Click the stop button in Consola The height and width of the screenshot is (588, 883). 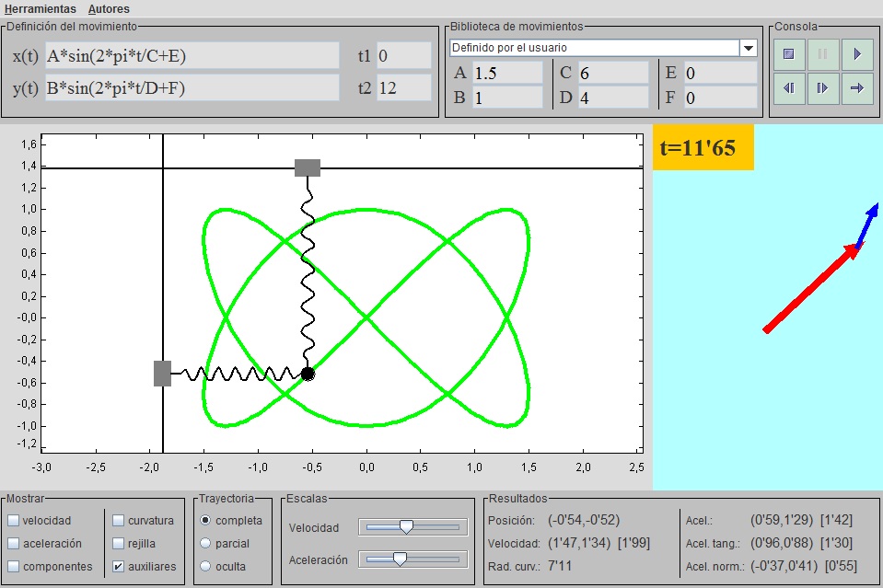pyautogui.click(x=788, y=54)
